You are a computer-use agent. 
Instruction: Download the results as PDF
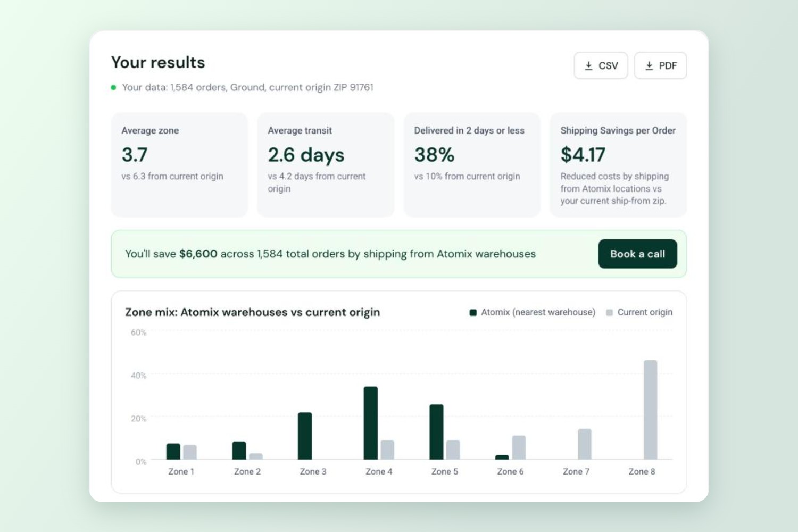[661, 65]
